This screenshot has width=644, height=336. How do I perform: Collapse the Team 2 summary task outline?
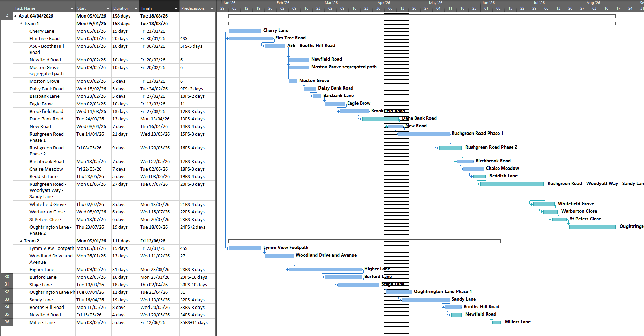(x=21, y=241)
